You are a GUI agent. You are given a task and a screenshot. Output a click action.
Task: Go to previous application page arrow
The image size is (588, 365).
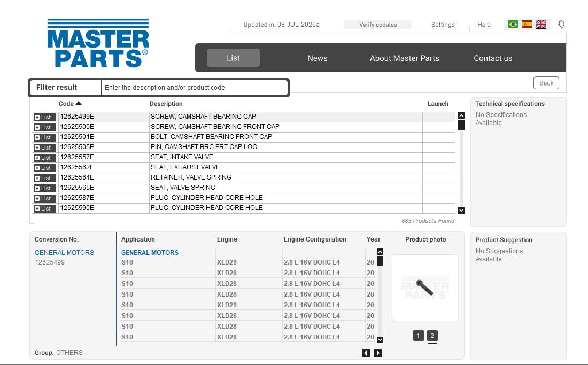366,353
